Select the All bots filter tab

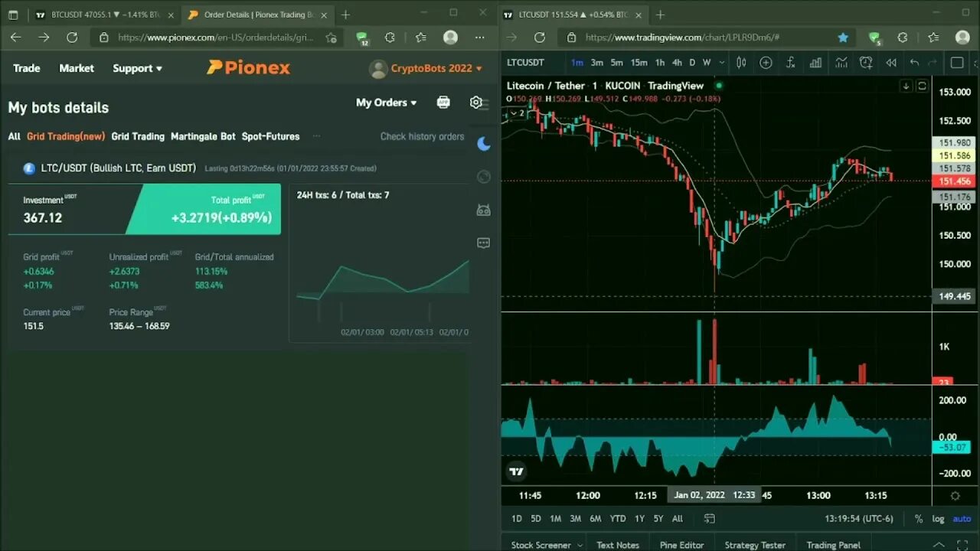(15, 136)
